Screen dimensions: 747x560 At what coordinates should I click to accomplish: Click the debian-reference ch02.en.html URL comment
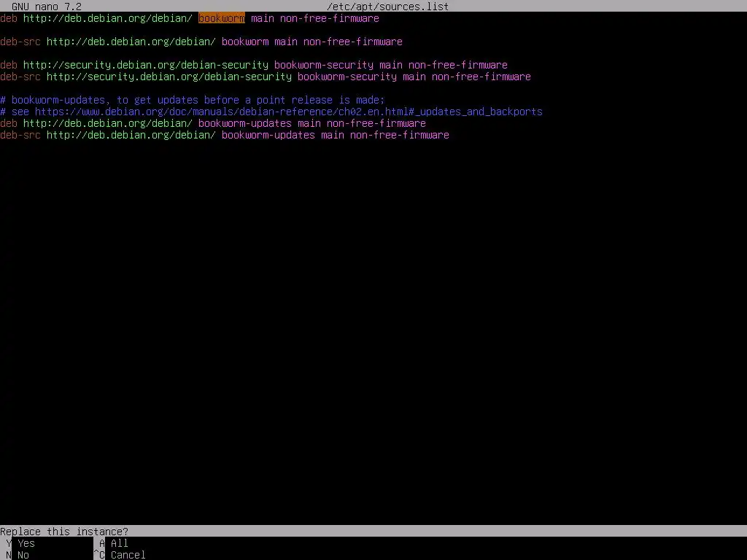[289, 112]
